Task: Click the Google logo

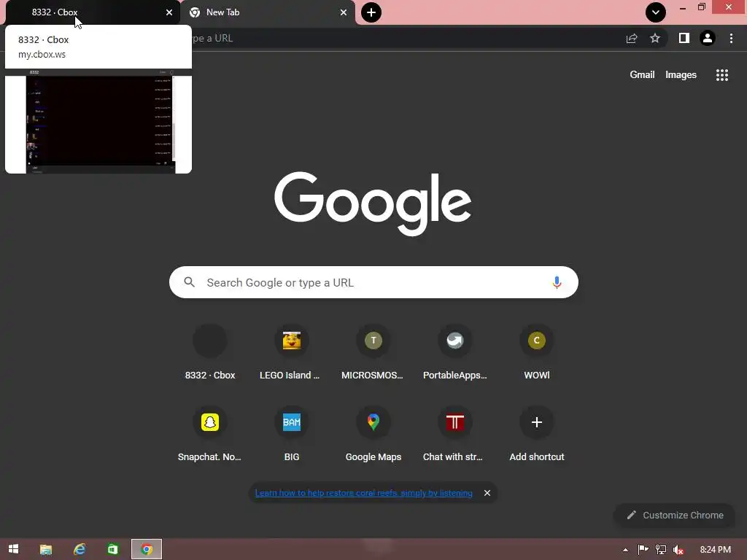Action: pyautogui.click(x=373, y=204)
